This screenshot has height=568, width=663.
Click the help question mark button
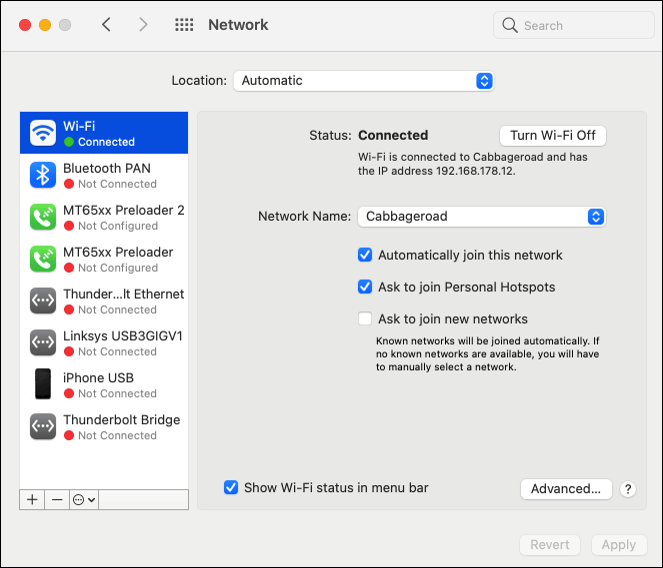[x=628, y=489]
